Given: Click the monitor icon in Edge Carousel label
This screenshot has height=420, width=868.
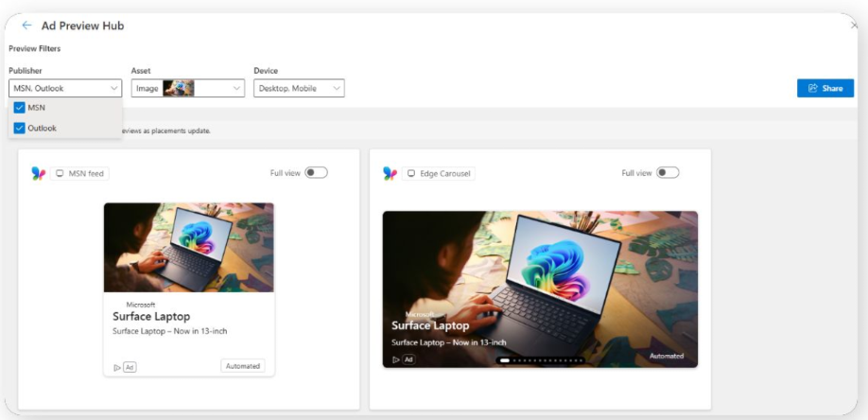Looking at the screenshot, I should tap(412, 173).
